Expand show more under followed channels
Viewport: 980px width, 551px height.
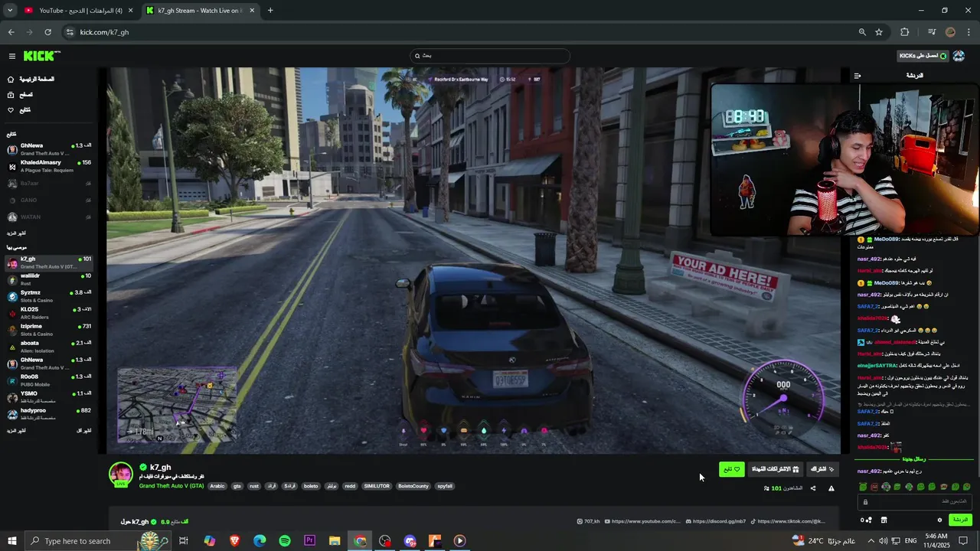click(x=16, y=233)
